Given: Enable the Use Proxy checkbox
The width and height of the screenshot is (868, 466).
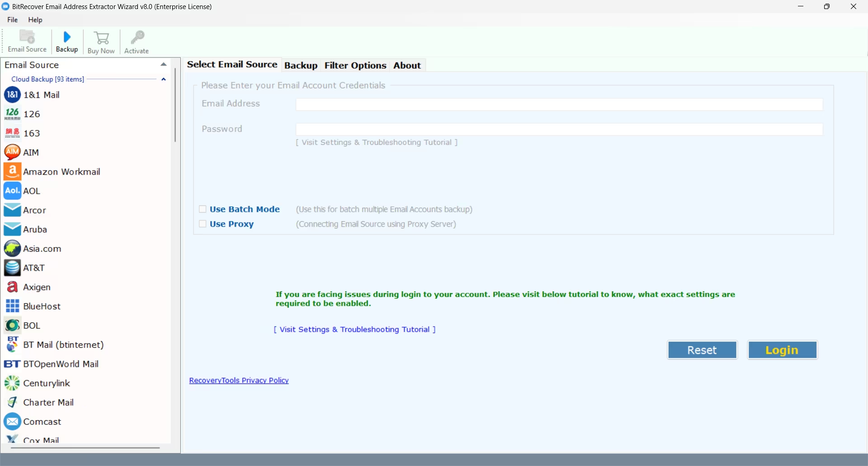Looking at the screenshot, I should [203, 224].
